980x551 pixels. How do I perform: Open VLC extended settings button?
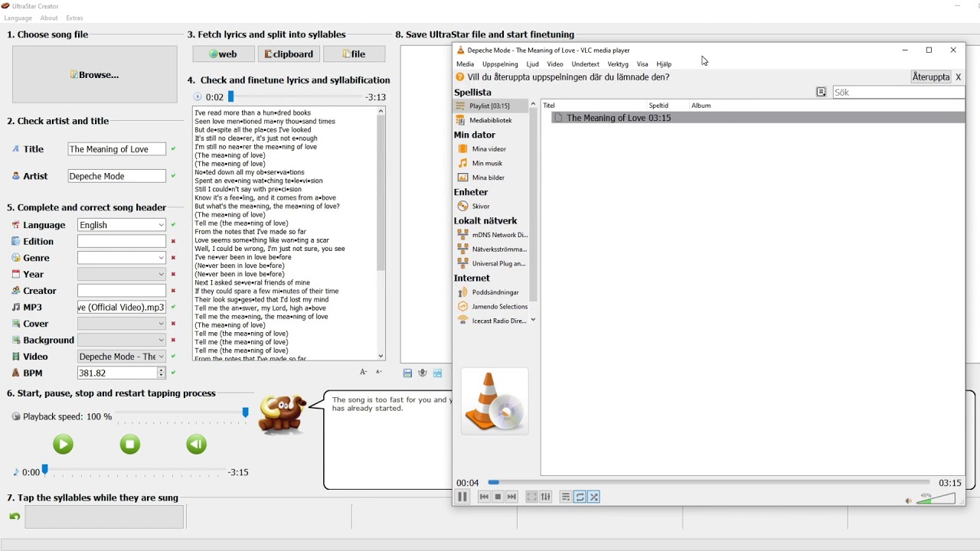point(546,497)
